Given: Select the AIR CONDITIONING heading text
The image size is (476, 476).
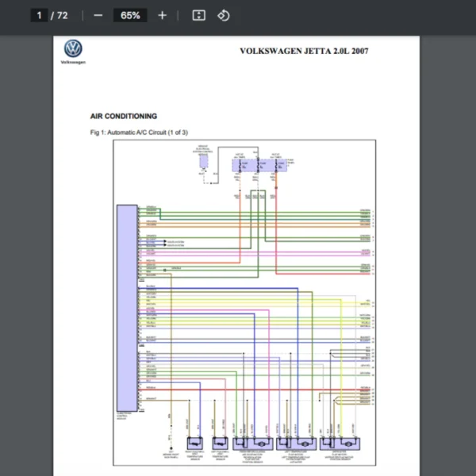Looking at the screenshot, I should 124,116.
